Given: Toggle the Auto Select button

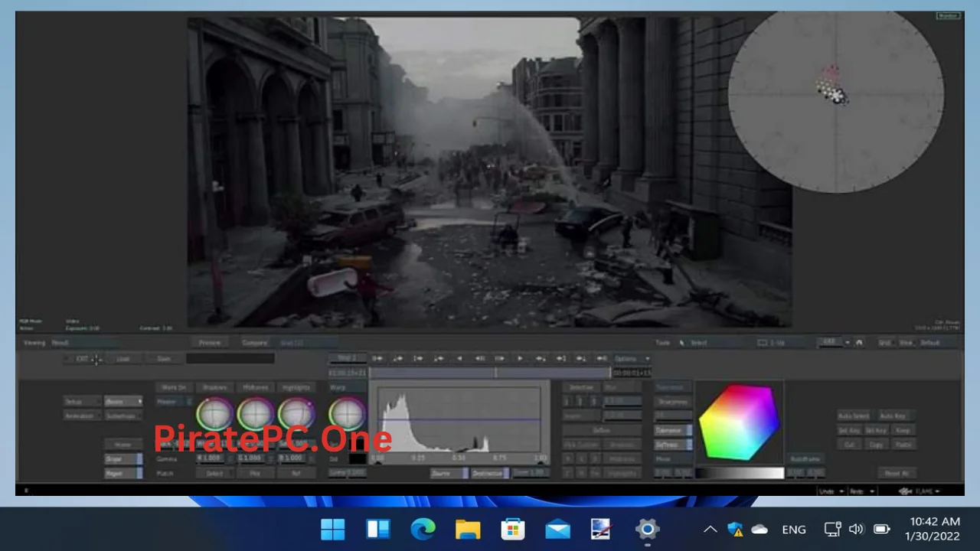Looking at the screenshot, I should [854, 416].
